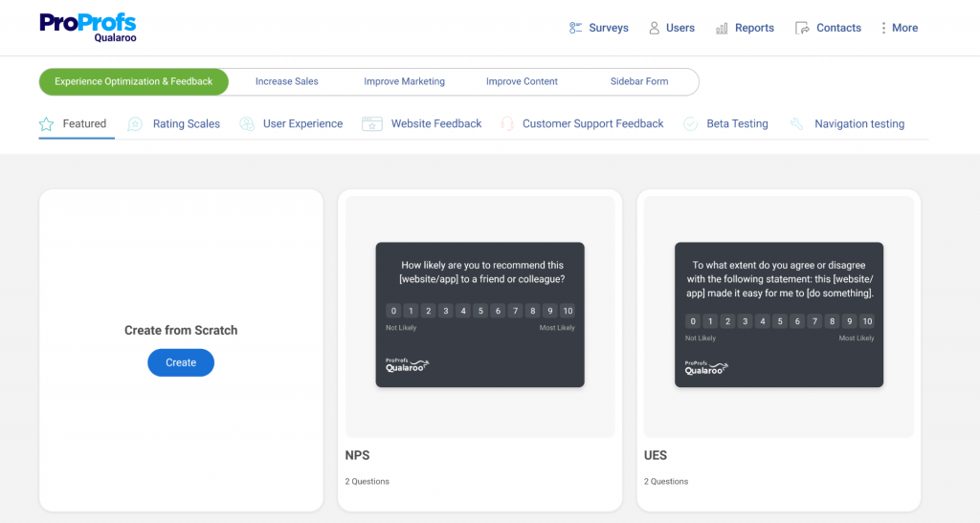This screenshot has height=523, width=980.
Task: Switch to the Improve Marketing category
Action: 405,82
